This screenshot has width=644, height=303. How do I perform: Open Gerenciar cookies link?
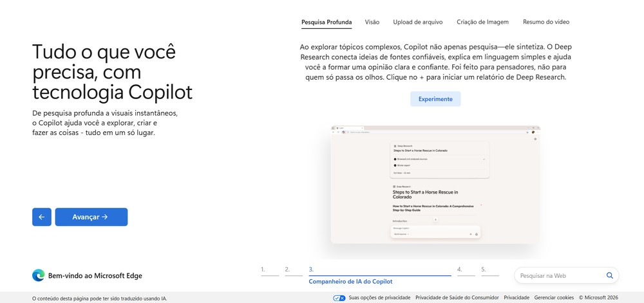coord(554,298)
